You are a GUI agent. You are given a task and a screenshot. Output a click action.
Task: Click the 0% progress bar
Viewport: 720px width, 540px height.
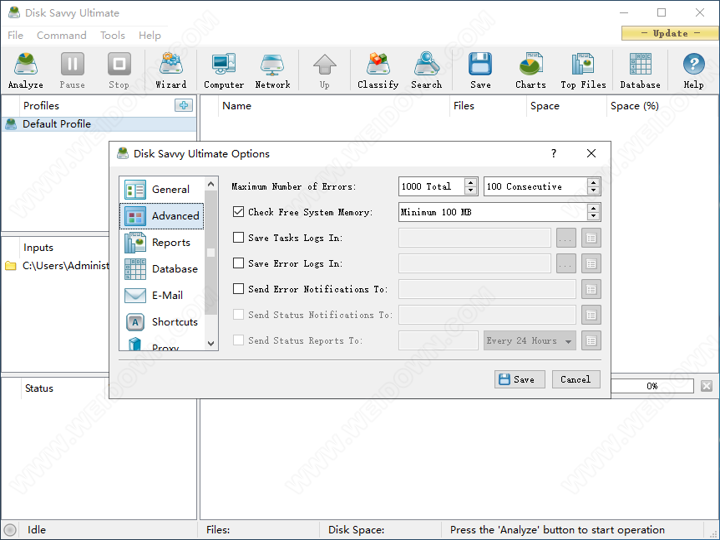click(652, 386)
